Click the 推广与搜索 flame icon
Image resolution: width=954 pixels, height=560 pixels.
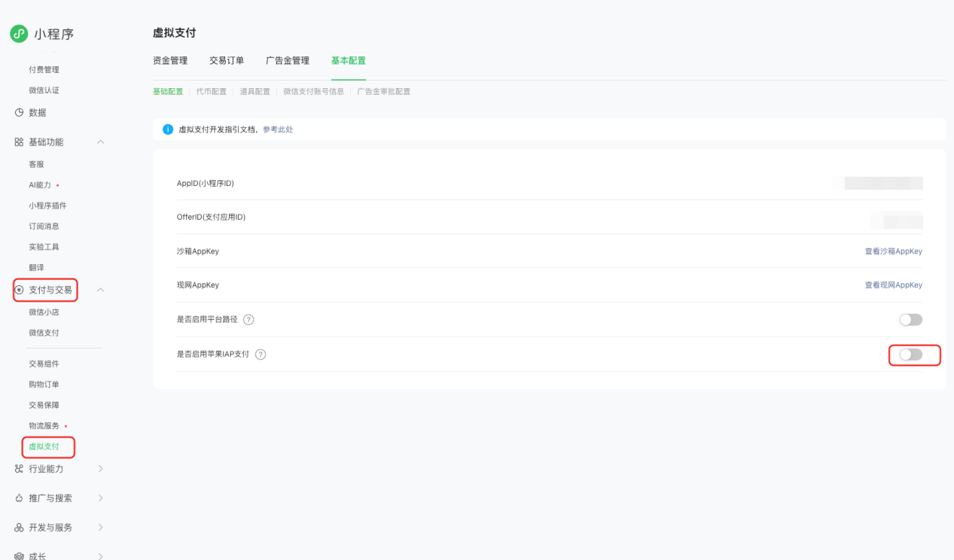pyautogui.click(x=20, y=498)
